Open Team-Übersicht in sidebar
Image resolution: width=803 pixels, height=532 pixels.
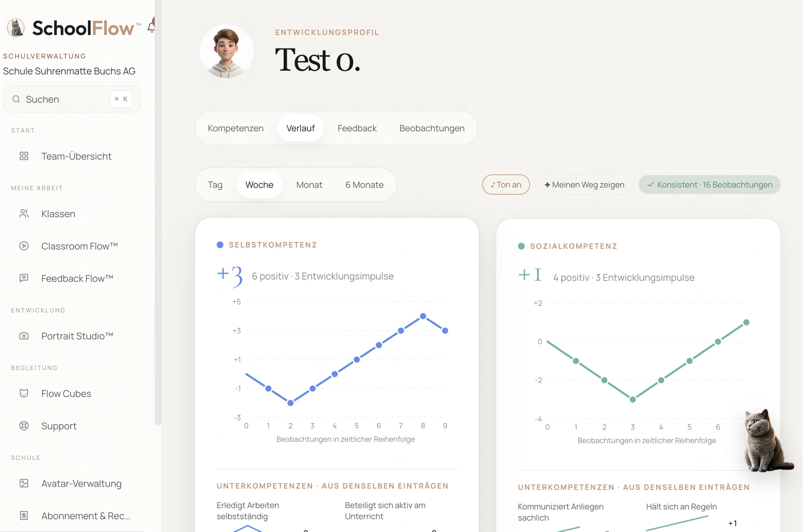coord(76,156)
